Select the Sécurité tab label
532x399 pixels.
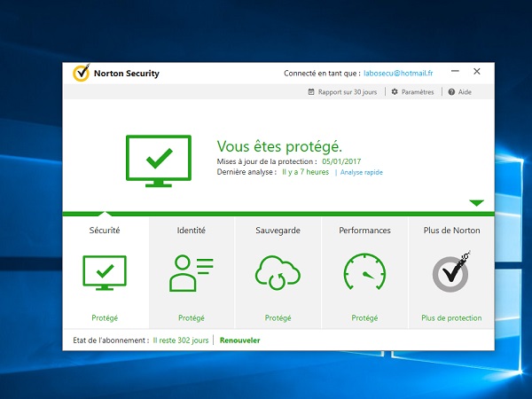coord(105,231)
